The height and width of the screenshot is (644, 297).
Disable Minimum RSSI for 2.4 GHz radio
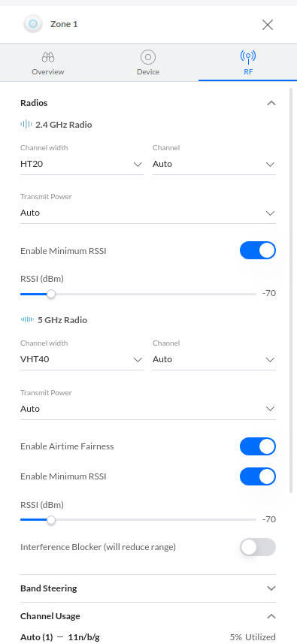tap(258, 250)
